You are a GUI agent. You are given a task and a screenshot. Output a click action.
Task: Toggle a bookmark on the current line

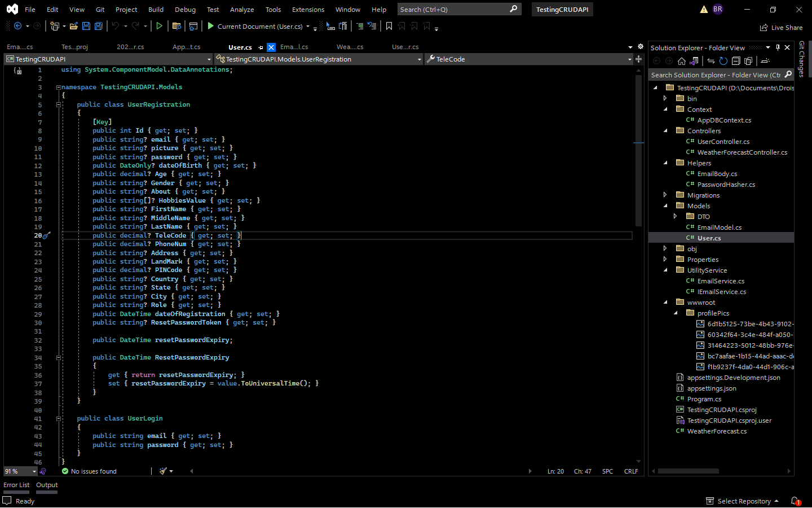(390, 26)
